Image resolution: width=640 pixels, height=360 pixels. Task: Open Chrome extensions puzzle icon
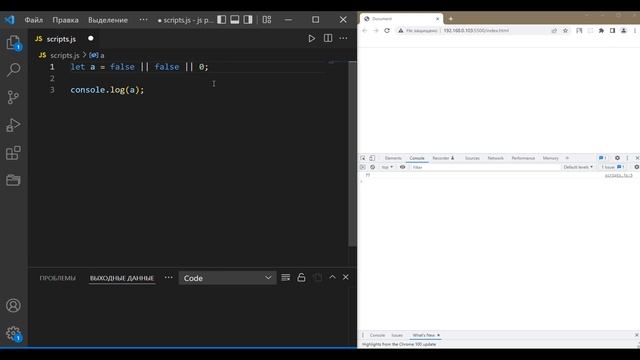pos(601,31)
